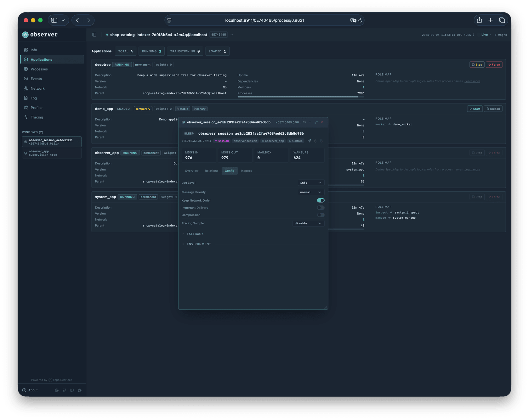Toggle Keep Network Order switch
This screenshot has height=420, width=529.
pyautogui.click(x=321, y=200)
